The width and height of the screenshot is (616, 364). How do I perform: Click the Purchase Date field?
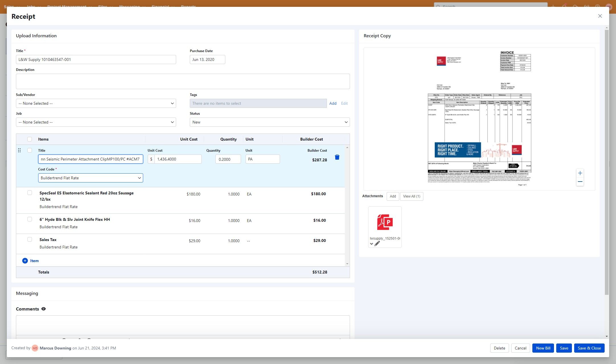point(207,59)
